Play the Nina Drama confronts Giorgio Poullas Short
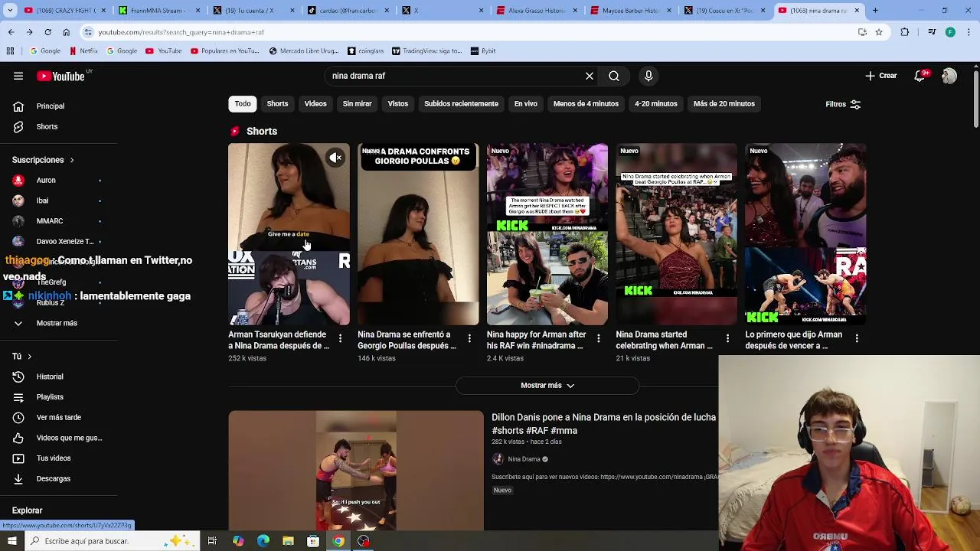This screenshot has height=551, width=980. click(x=418, y=234)
